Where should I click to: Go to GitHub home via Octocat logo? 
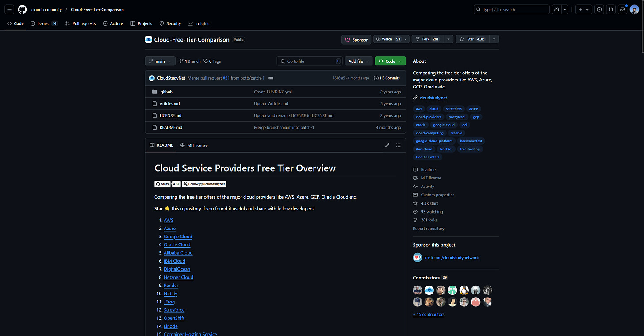[22, 9]
